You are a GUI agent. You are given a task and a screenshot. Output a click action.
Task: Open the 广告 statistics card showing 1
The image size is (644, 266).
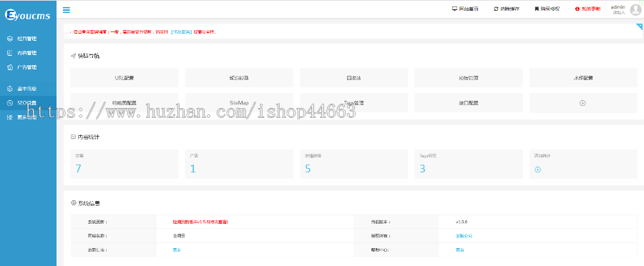pyautogui.click(x=239, y=164)
